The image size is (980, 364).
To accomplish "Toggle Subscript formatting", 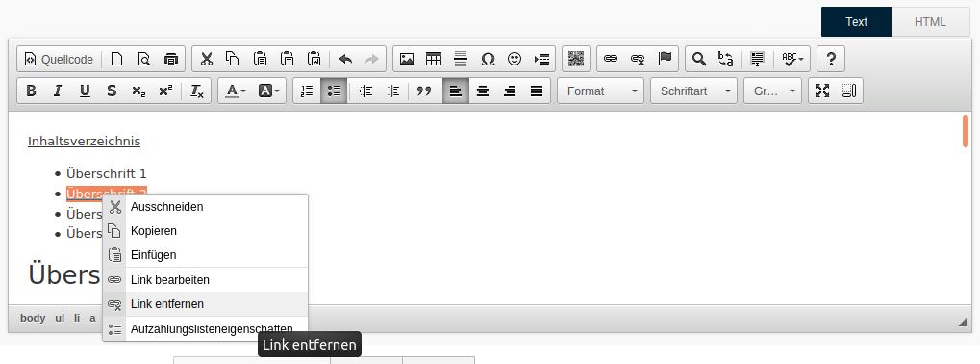I will click(x=138, y=91).
